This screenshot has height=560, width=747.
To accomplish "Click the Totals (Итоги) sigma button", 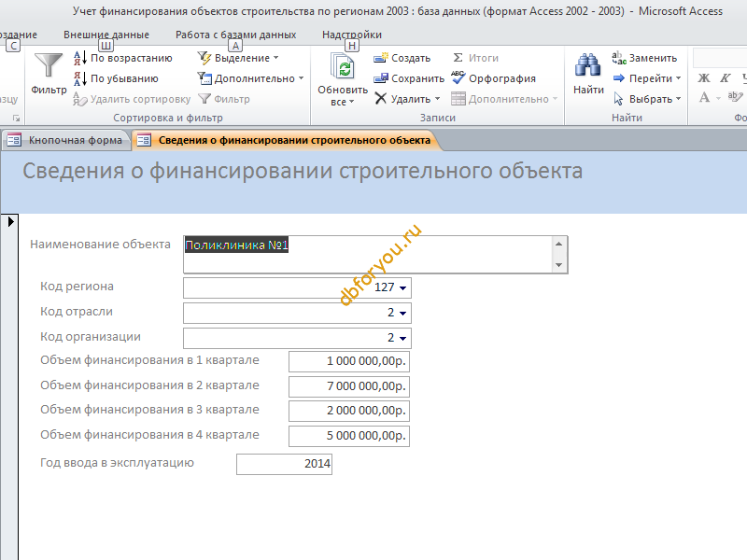I will coord(475,58).
